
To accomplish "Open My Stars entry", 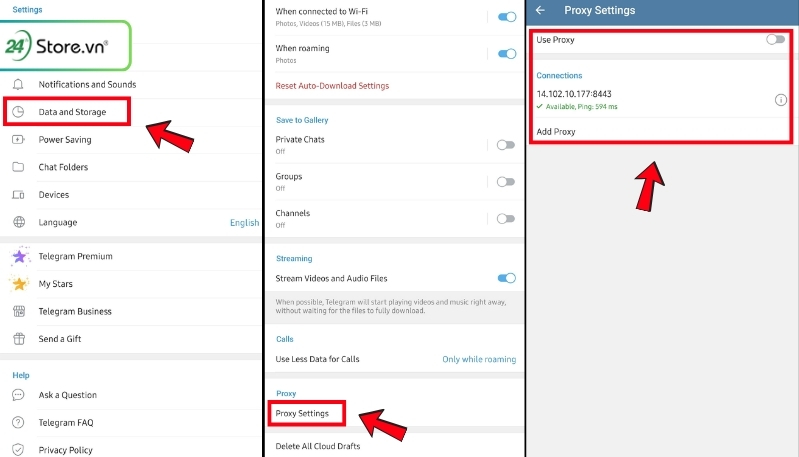I will (x=131, y=284).
